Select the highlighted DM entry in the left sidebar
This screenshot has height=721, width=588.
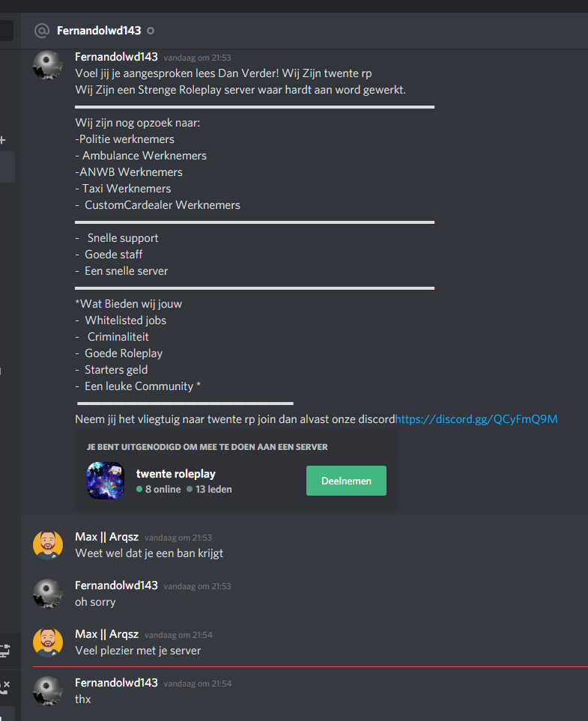click(x=7, y=167)
